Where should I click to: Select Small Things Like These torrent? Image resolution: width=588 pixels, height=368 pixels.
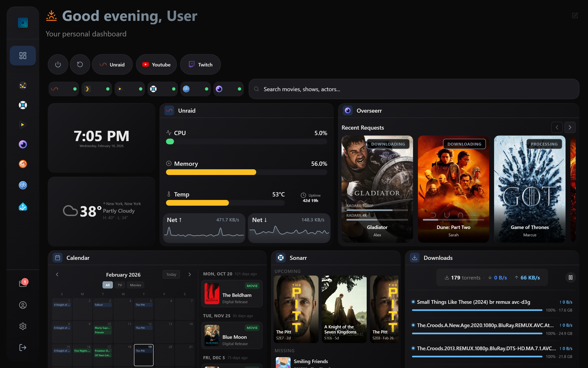pos(492,306)
